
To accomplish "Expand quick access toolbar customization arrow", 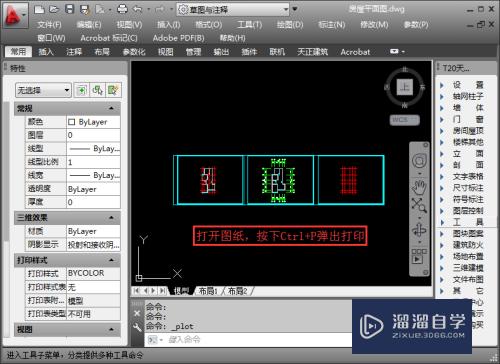I will pyautogui.click(x=295, y=9).
